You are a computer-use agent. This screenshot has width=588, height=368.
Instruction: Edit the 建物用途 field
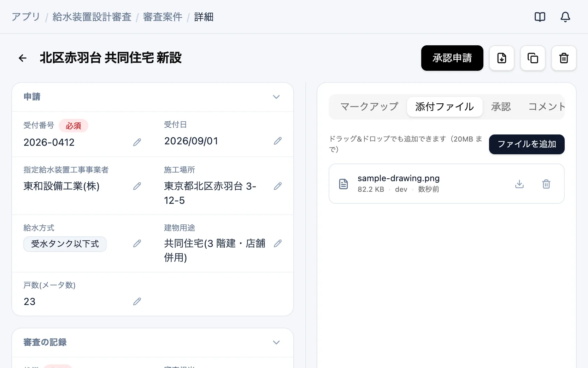click(278, 243)
